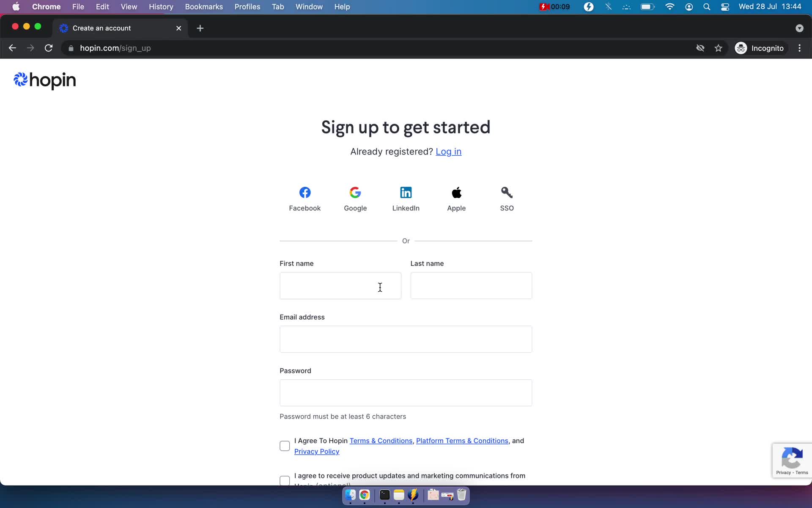Image resolution: width=812 pixels, height=508 pixels.
Task: Open the Privacy Policy link
Action: pos(317,451)
